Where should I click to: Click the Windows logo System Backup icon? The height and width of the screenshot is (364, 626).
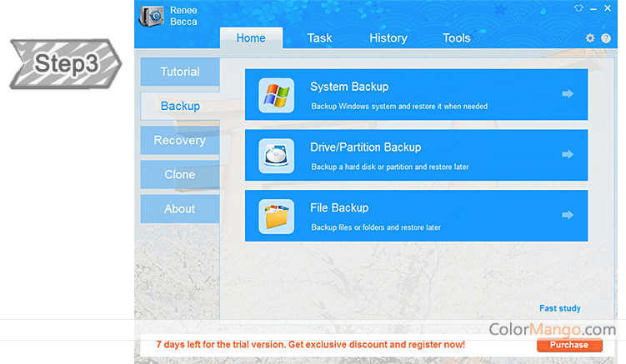(276, 95)
